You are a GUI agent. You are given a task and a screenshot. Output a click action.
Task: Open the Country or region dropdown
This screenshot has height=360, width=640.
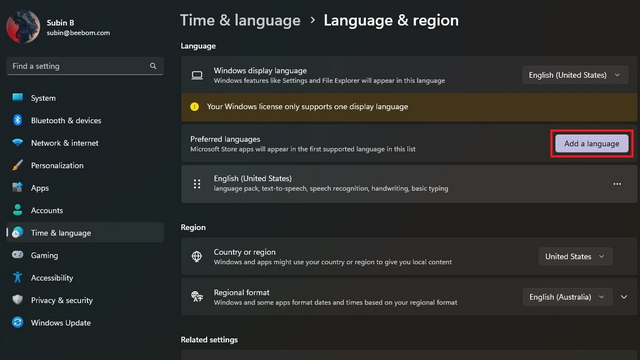pyautogui.click(x=575, y=256)
